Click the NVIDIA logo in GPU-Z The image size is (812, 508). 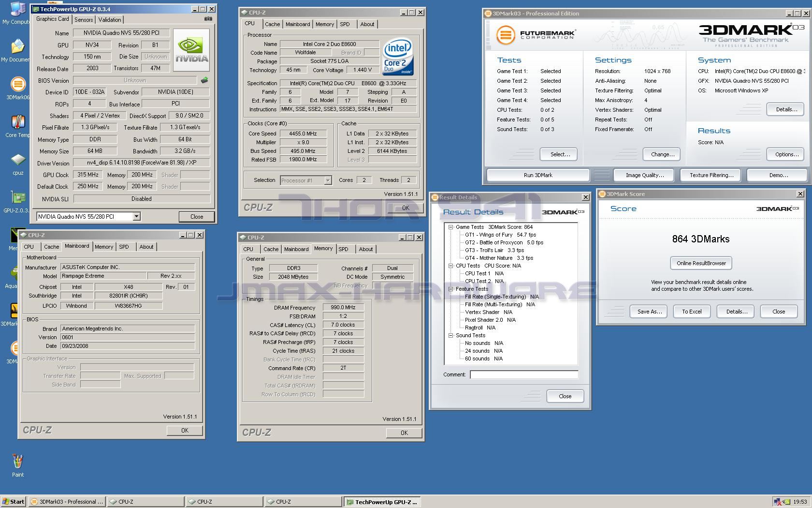[x=191, y=50]
